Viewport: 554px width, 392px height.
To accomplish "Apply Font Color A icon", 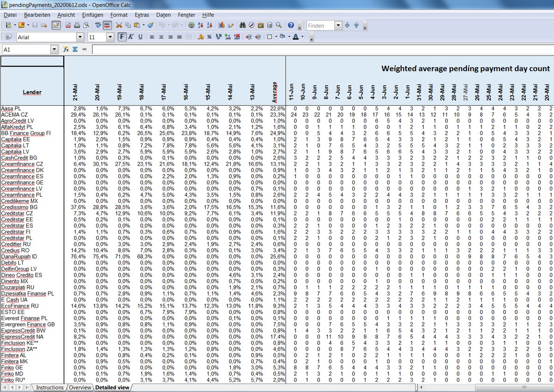I will coord(295,37).
